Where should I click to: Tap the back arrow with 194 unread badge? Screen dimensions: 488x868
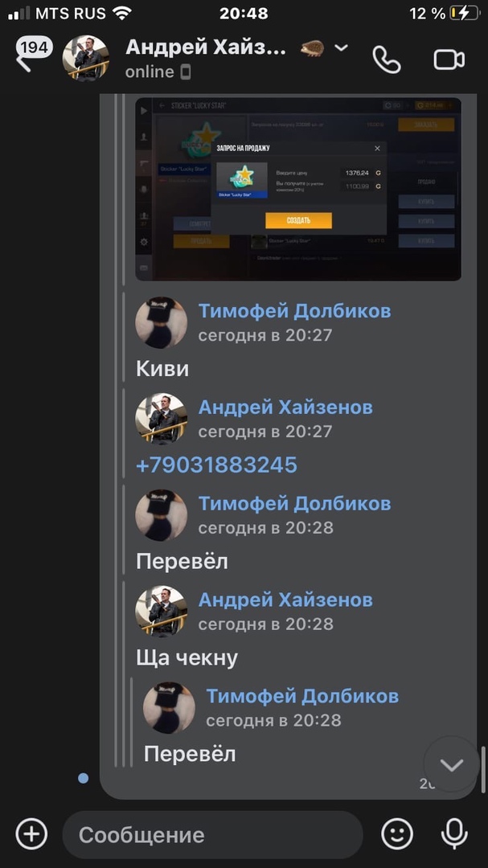coord(33,55)
